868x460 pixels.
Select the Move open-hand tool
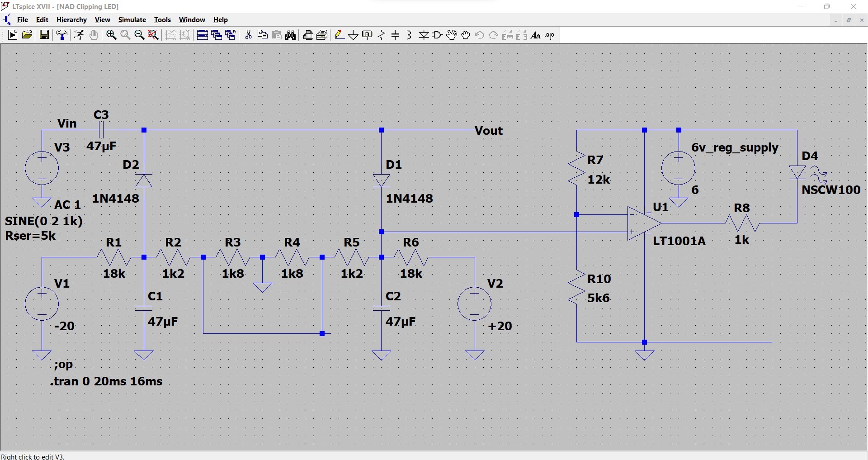[452, 35]
